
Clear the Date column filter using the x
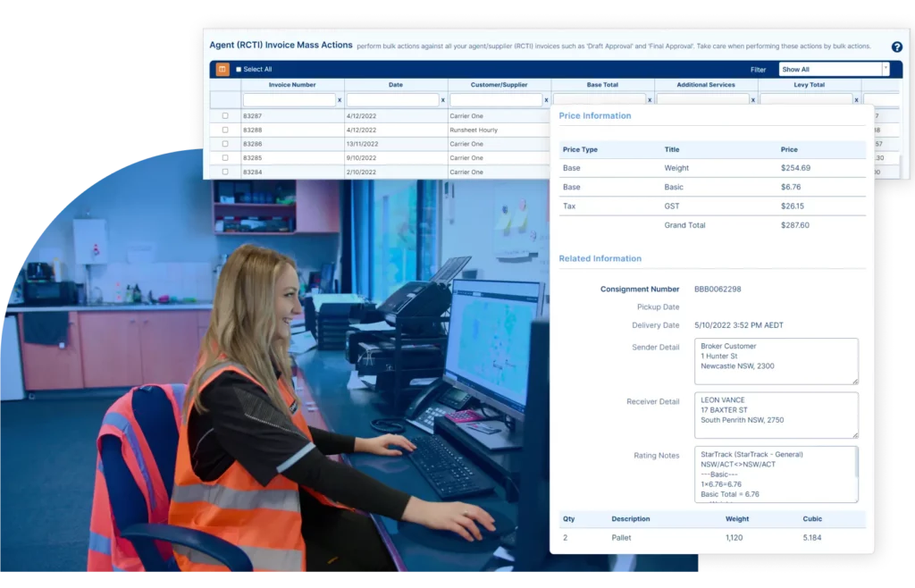pyautogui.click(x=442, y=100)
